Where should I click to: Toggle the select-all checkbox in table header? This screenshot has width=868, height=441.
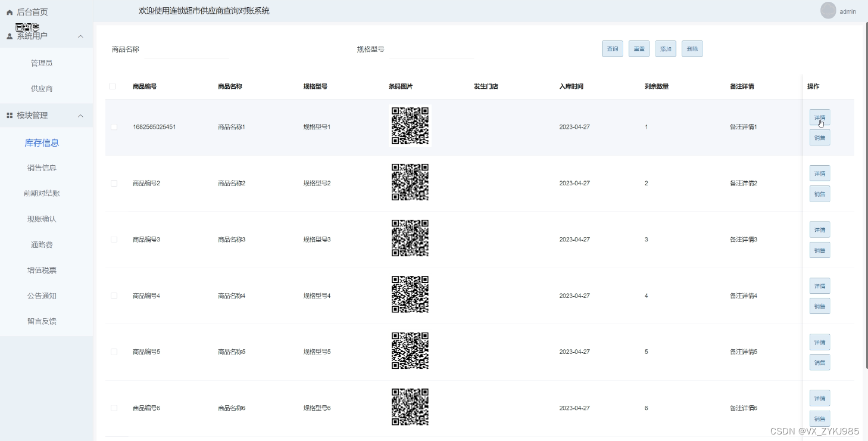coord(113,86)
